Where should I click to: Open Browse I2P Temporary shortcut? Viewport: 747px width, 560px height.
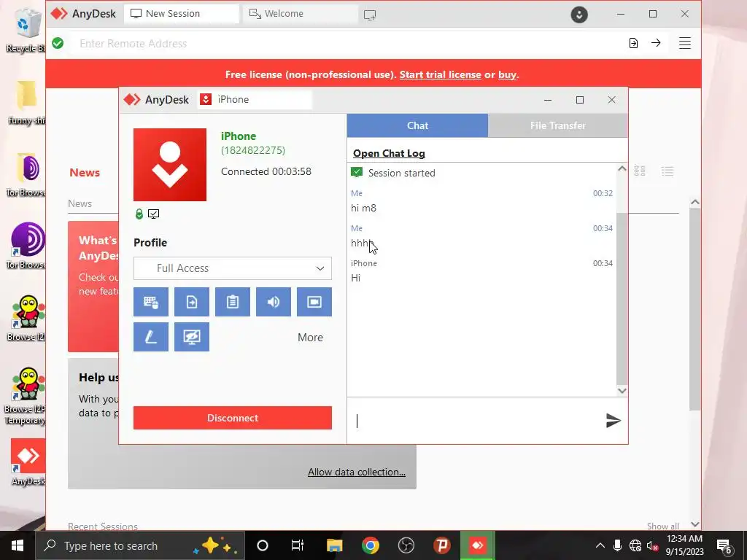[x=26, y=396]
